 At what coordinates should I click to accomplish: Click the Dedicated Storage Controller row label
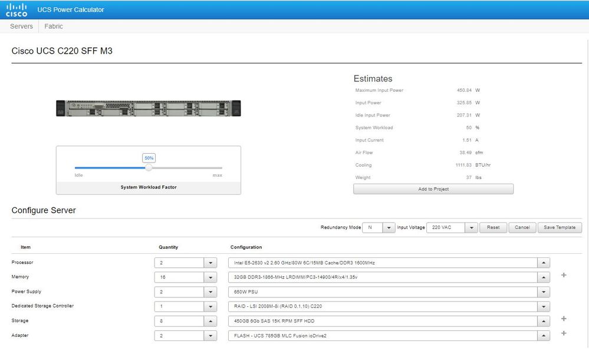[x=42, y=306]
